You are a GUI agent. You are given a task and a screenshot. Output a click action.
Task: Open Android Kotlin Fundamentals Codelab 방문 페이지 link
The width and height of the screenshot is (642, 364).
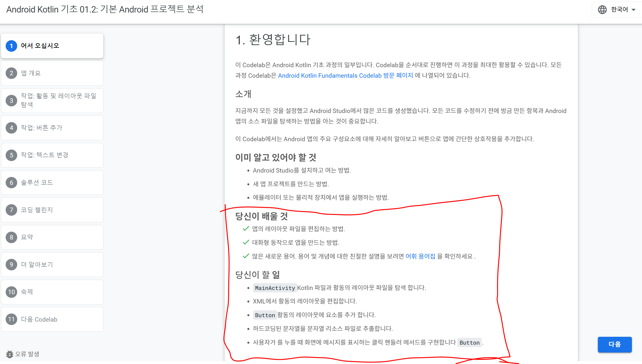345,75
